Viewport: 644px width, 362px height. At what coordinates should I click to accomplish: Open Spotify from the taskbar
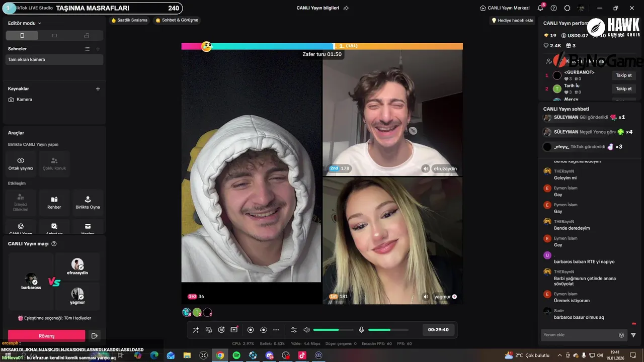(236, 355)
